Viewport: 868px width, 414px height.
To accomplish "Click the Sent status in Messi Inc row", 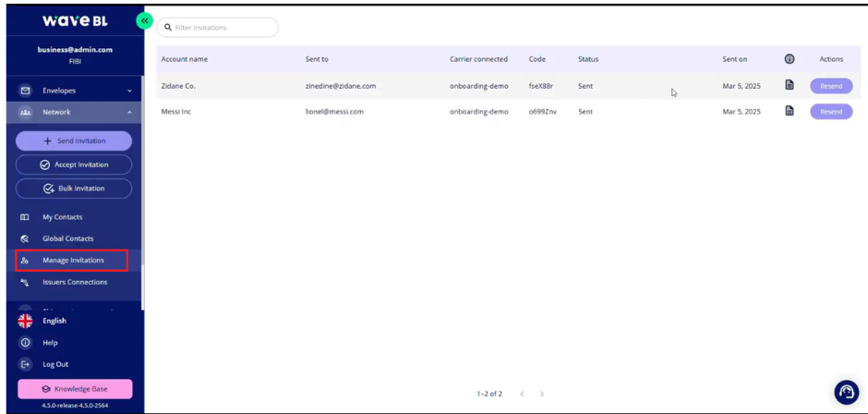I will click(x=585, y=112).
